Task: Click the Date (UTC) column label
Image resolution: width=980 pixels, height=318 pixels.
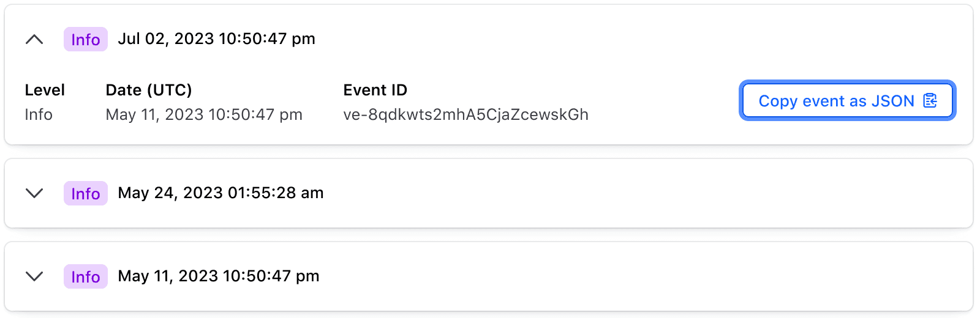Action: tap(149, 91)
